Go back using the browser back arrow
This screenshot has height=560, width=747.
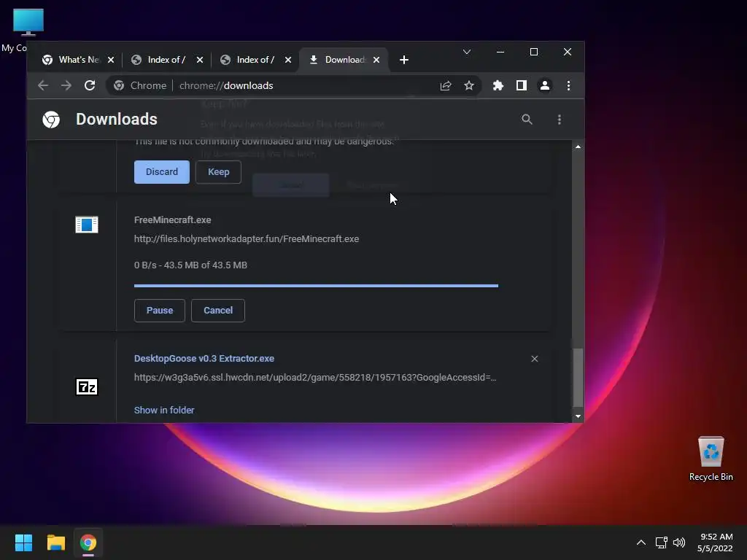(43, 86)
